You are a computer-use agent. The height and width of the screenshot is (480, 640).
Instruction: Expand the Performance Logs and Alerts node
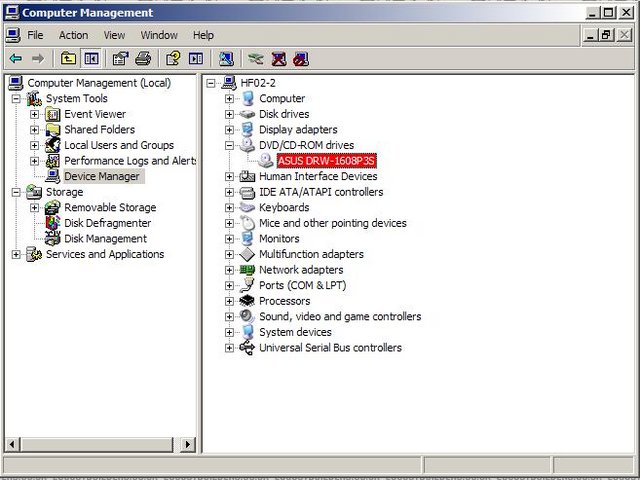pyautogui.click(x=34, y=161)
